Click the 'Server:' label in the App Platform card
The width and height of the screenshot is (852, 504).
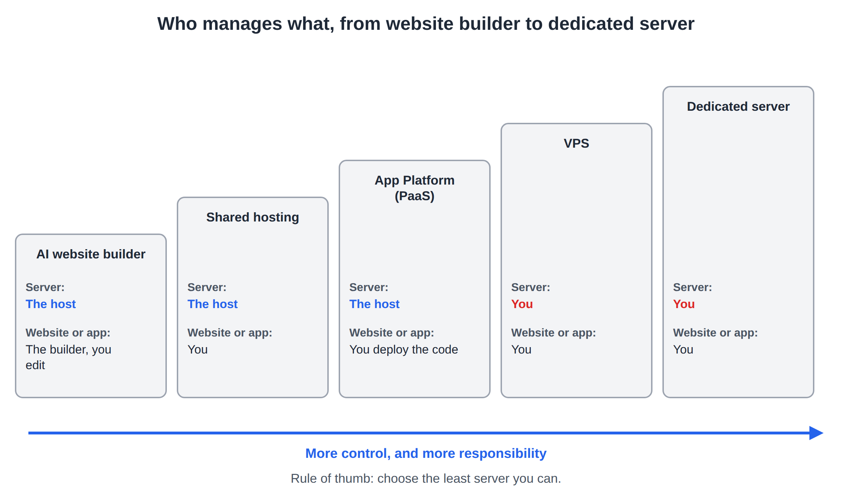tap(369, 287)
